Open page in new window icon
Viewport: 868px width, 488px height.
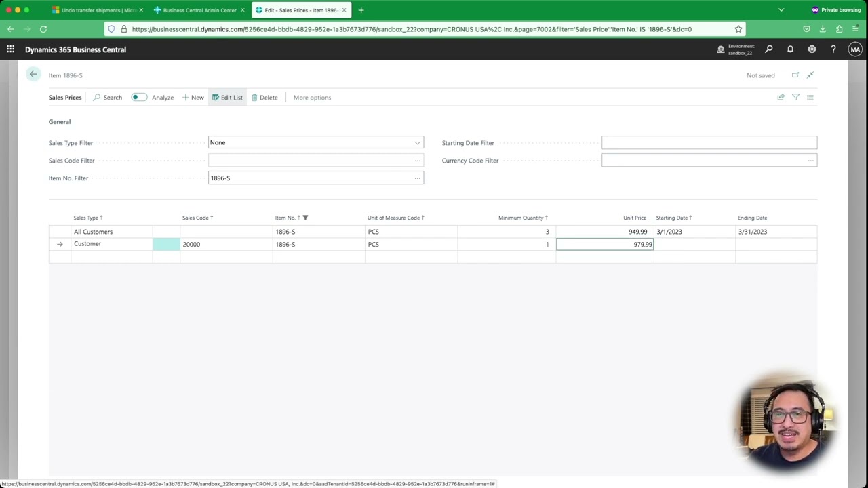795,75
